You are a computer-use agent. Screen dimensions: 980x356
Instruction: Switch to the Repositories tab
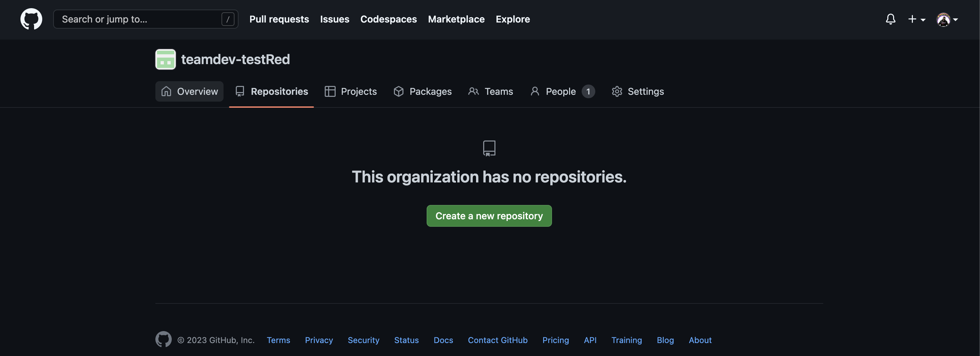click(x=280, y=91)
